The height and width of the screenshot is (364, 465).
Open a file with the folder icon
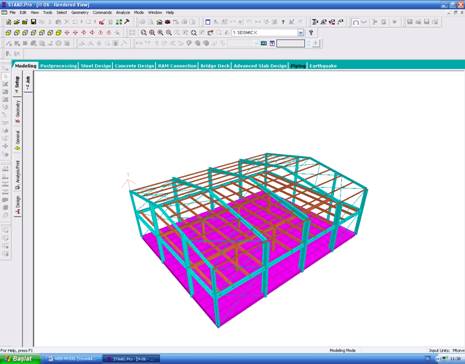(17, 22)
